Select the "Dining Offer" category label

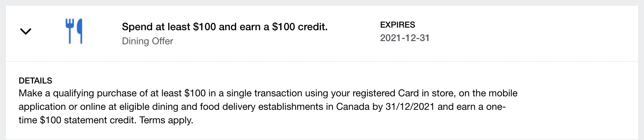[x=148, y=41]
